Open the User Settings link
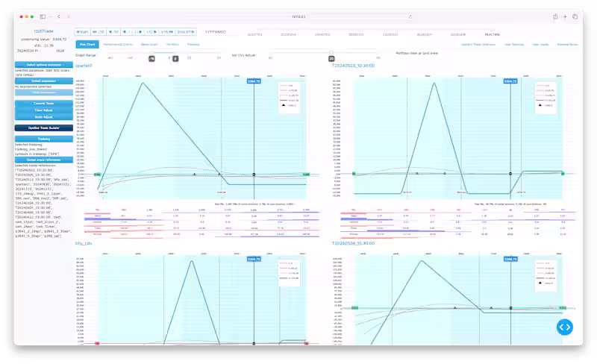The width and height of the screenshot is (597, 364). 514,45
